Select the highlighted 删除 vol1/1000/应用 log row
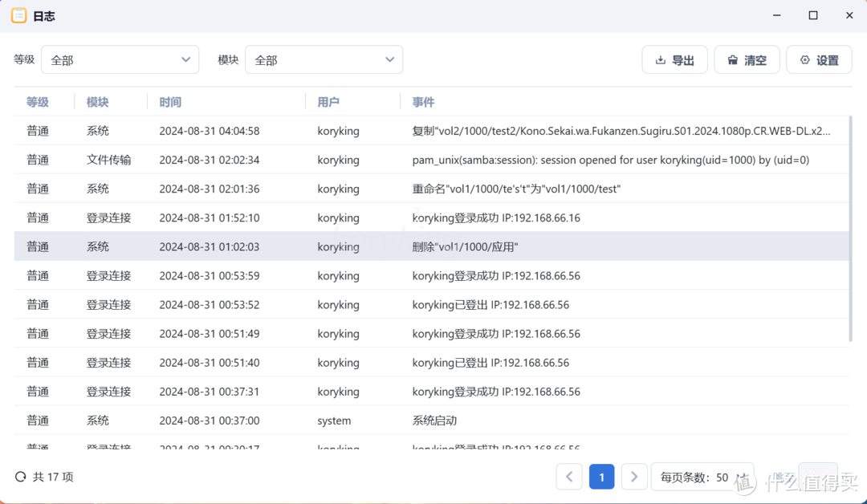 click(433, 246)
